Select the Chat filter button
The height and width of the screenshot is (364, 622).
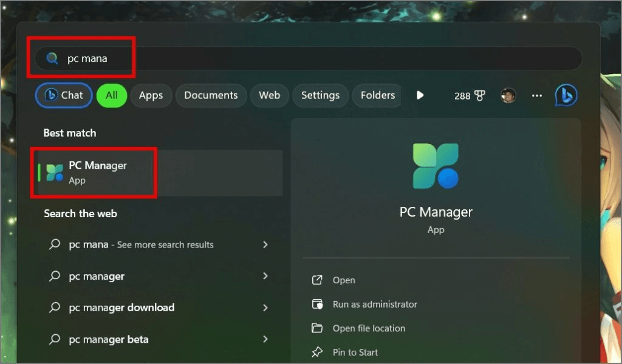click(x=64, y=95)
